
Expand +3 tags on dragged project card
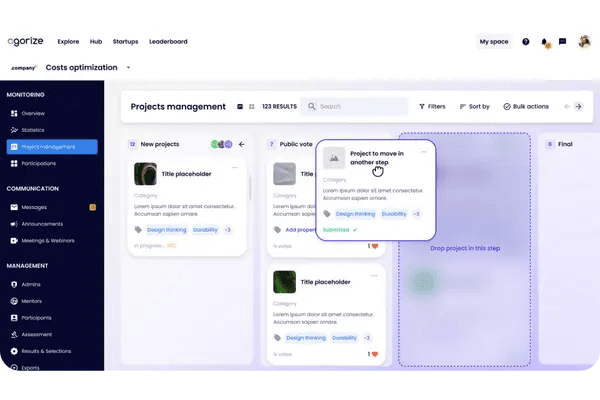[x=416, y=214]
